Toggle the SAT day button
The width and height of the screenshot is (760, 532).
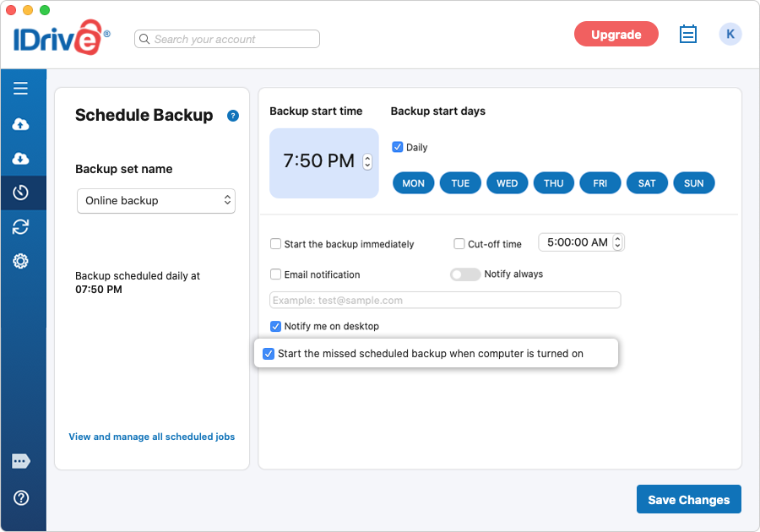(647, 183)
